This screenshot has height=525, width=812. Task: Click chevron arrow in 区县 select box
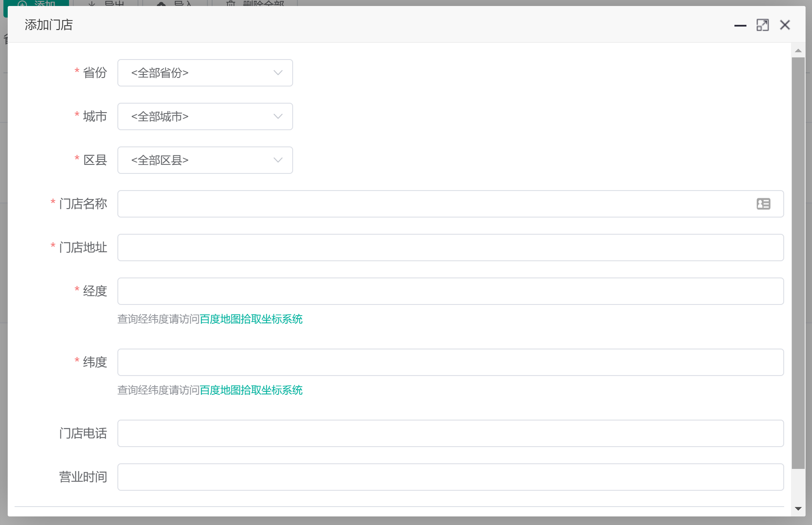[278, 160]
